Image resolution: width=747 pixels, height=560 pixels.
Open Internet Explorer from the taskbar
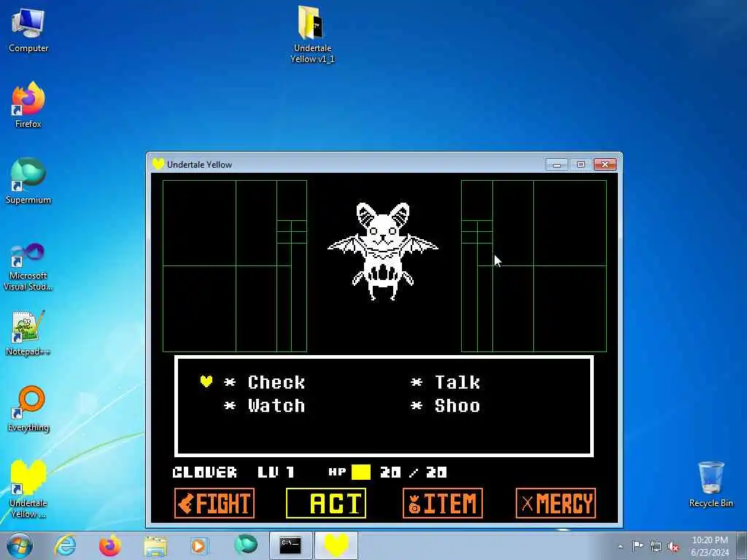(x=65, y=545)
